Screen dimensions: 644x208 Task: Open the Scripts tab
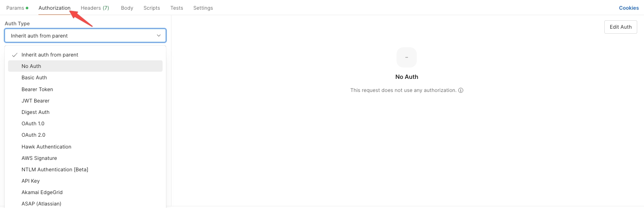[152, 8]
